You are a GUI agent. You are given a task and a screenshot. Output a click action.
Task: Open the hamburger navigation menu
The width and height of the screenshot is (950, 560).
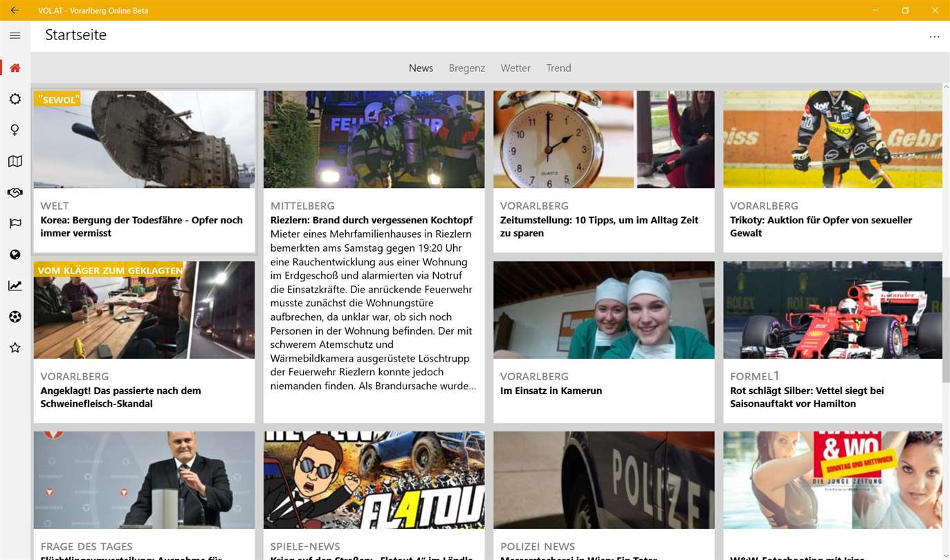click(15, 35)
